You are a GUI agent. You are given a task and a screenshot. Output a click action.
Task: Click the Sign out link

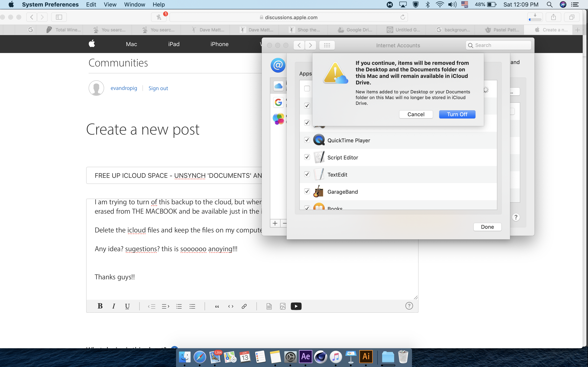[158, 88]
